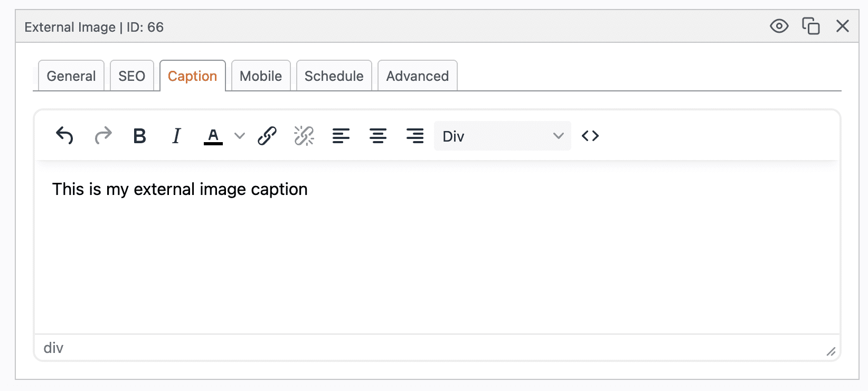Click the Redo arrow icon
The height and width of the screenshot is (391, 868).
[x=103, y=136]
